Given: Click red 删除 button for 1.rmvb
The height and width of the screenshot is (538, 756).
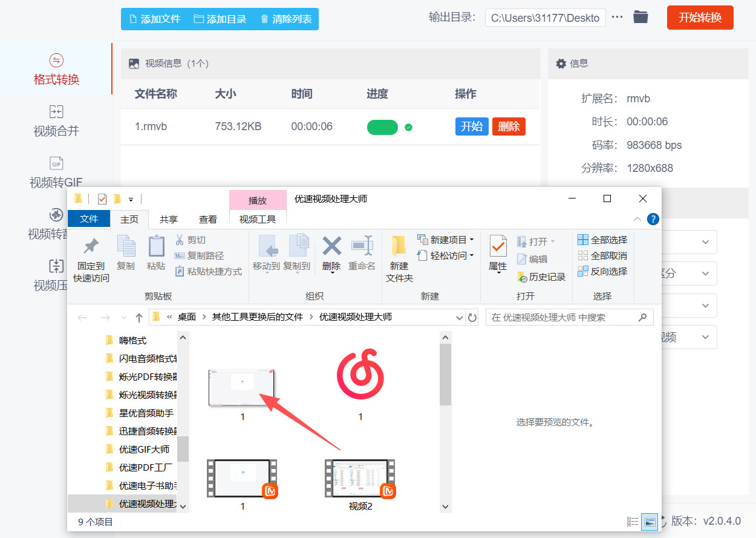Looking at the screenshot, I should point(509,126).
